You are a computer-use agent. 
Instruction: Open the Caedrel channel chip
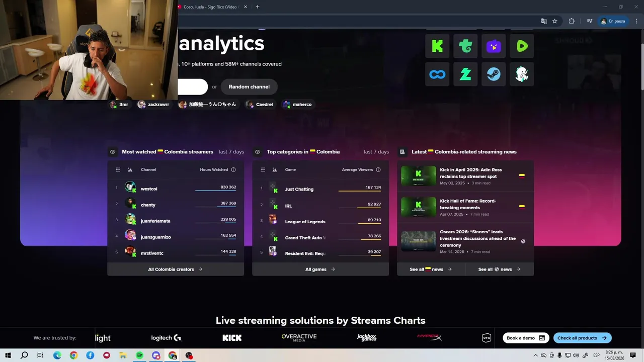tap(260, 105)
